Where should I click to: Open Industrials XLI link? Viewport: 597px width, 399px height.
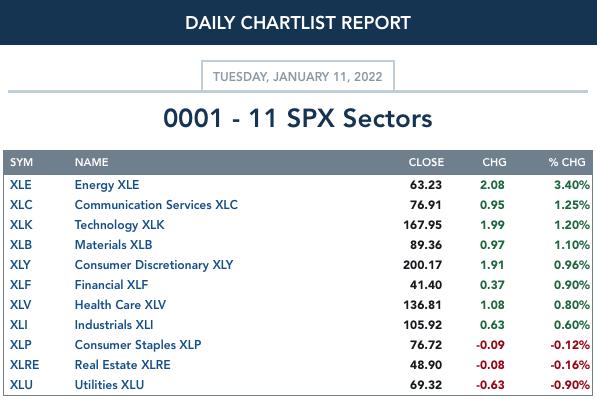click(x=114, y=325)
